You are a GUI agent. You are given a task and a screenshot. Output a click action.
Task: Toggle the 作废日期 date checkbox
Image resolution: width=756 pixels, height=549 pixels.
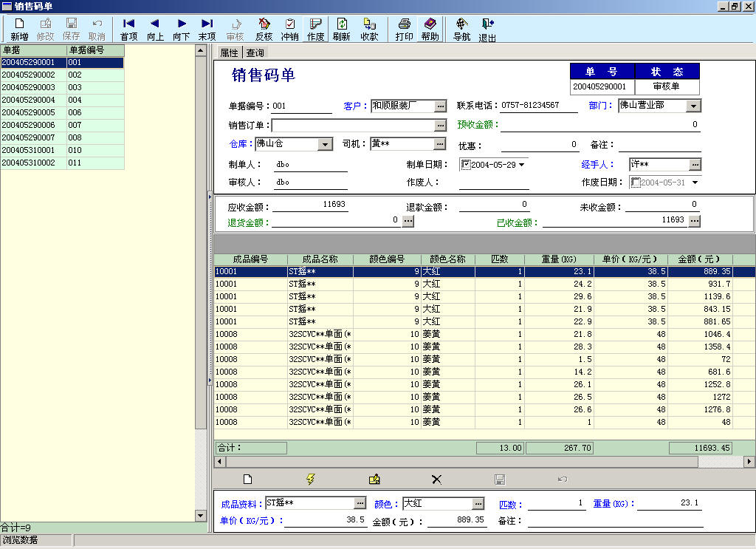pyautogui.click(x=636, y=183)
